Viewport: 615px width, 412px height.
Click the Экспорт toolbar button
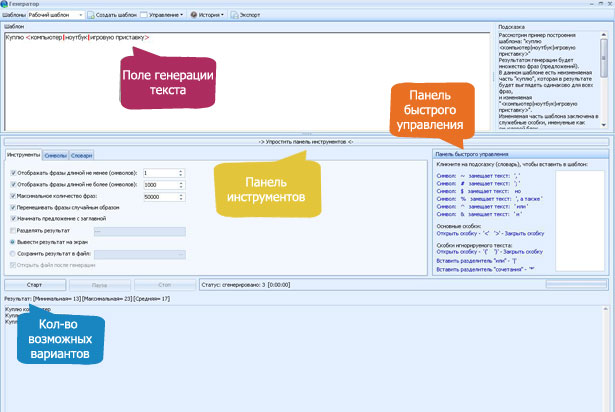coord(246,15)
